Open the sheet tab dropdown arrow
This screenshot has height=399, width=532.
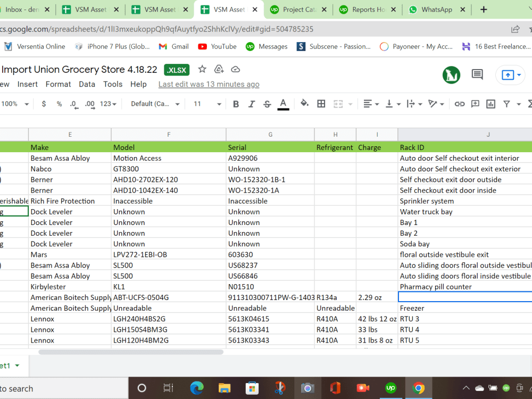(x=17, y=365)
